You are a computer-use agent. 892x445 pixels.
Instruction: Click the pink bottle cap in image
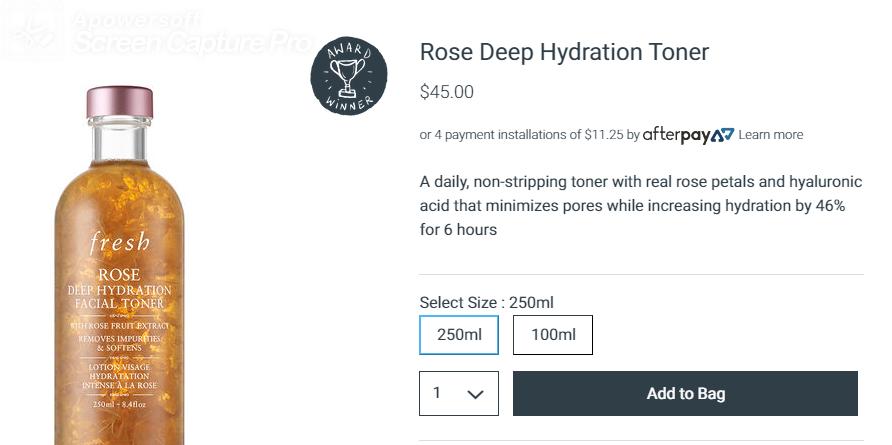point(120,103)
